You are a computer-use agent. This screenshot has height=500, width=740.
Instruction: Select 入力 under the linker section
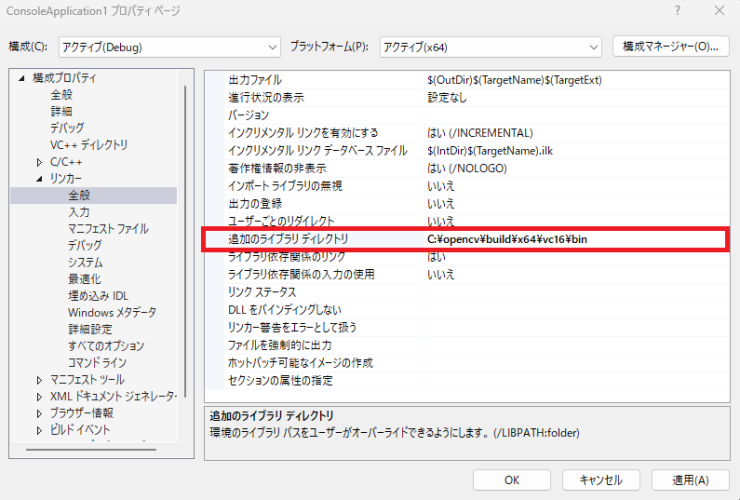click(x=79, y=212)
